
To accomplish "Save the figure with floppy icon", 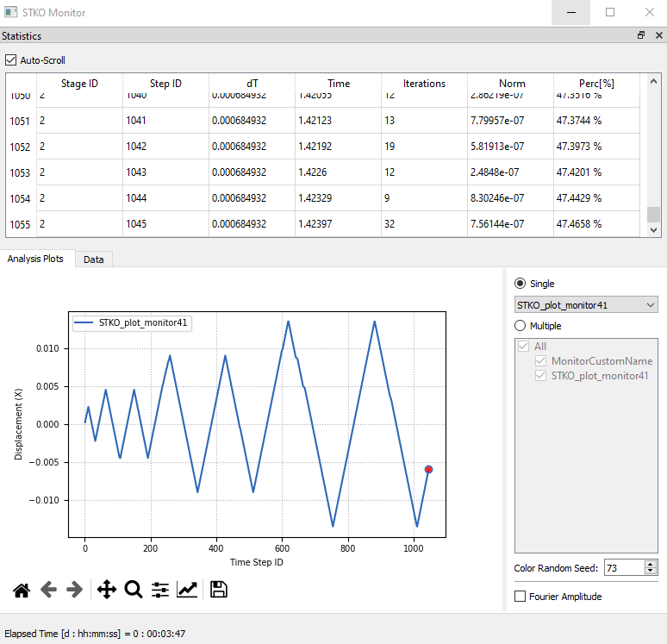I will coord(219,590).
